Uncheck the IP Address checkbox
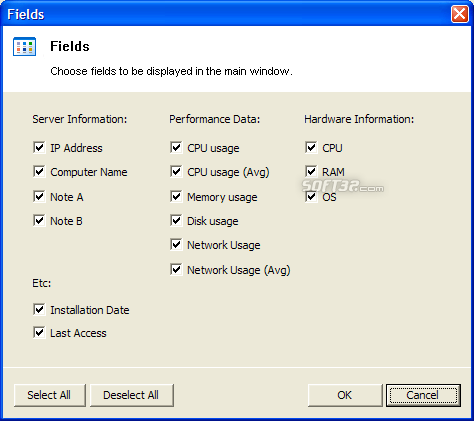 tap(39, 147)
